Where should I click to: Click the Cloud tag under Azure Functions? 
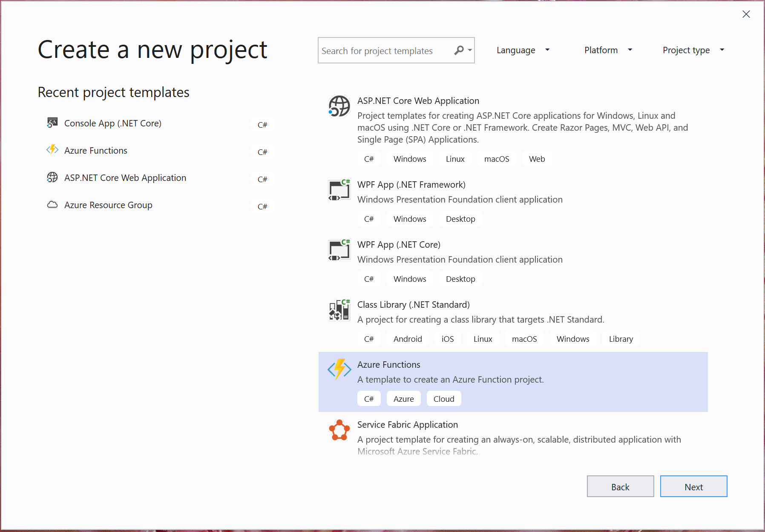[x=444, y=399]
